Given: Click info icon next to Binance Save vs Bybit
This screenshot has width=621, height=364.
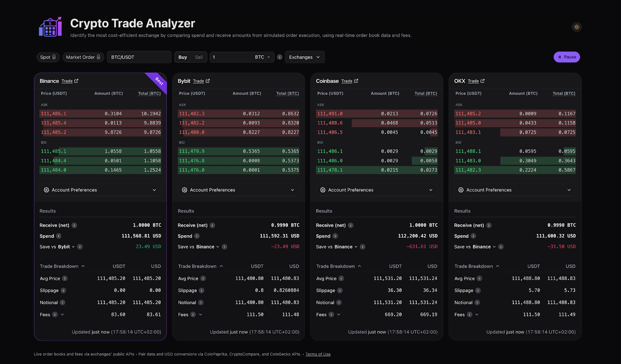Looking at the screenshot, I should 80,247.
